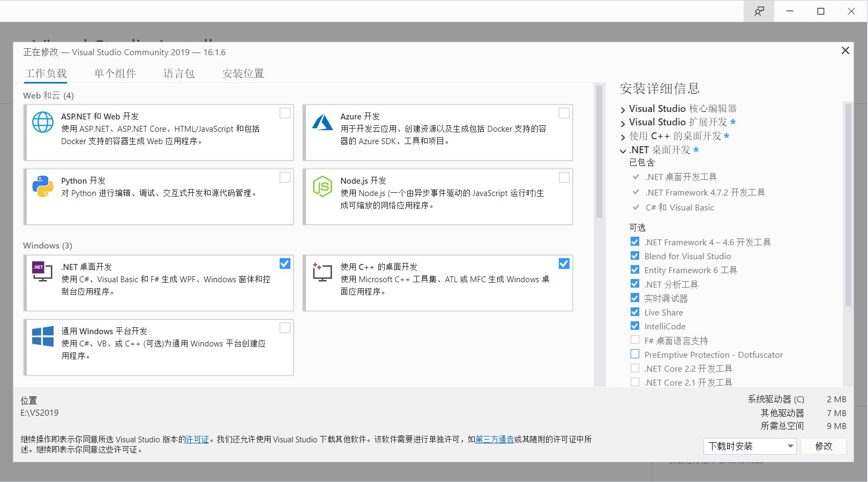Click the 所需总空间 label
Viewport: 868px width, 482px height.
point(782,426)
